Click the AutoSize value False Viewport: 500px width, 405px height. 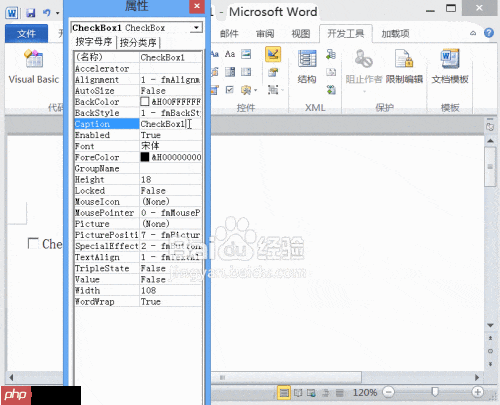pyautogui.click(x=171, y=91)
